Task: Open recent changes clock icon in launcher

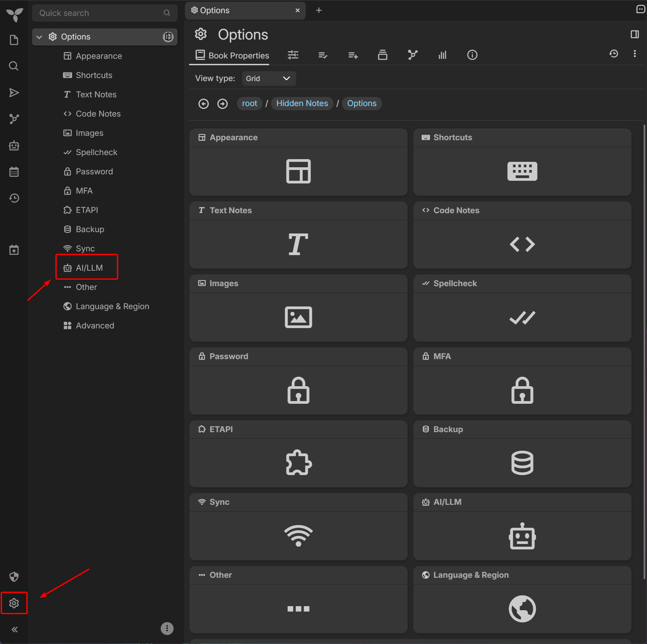Action: tap(14, 198)
